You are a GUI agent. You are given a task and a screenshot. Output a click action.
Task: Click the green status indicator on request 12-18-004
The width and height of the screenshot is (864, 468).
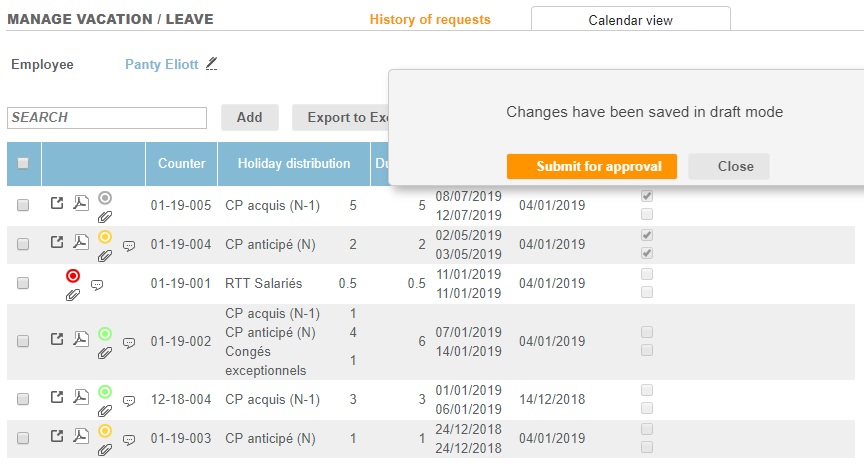(105, 391)
